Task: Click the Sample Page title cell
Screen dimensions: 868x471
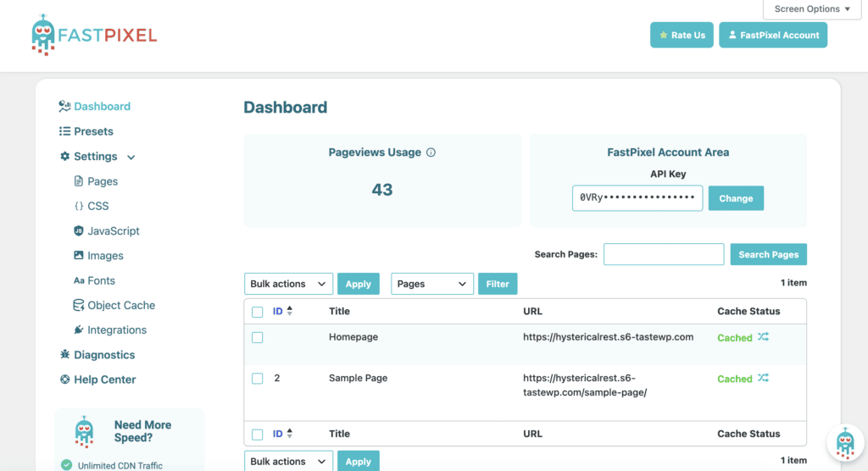Action: pos(359,378)
